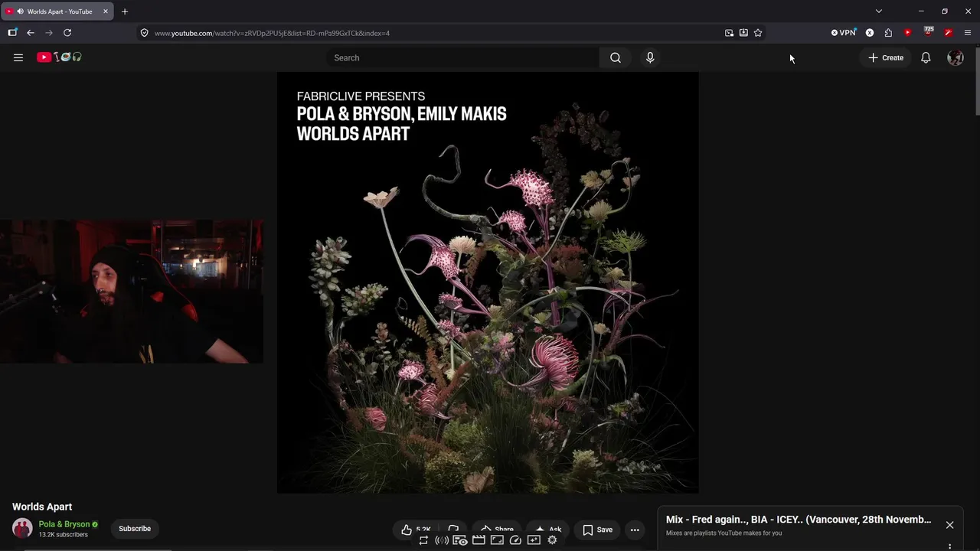Open the more actions ellipsis menu

635,530
